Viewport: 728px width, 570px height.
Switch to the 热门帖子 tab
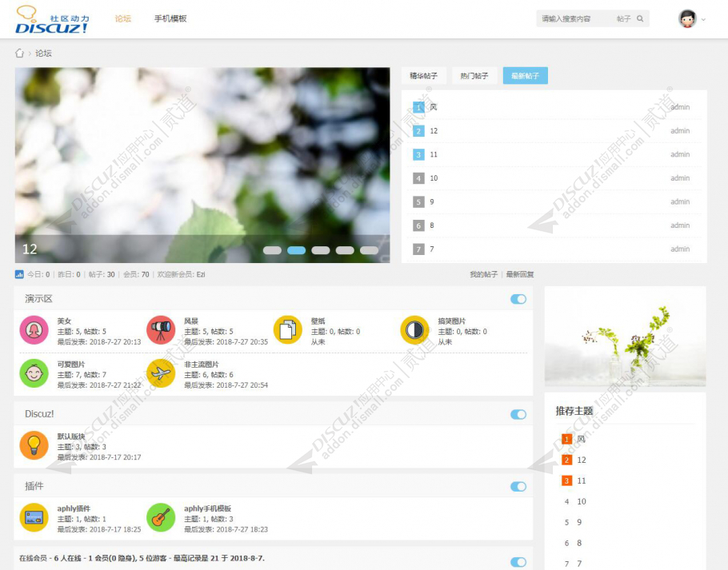474,76
